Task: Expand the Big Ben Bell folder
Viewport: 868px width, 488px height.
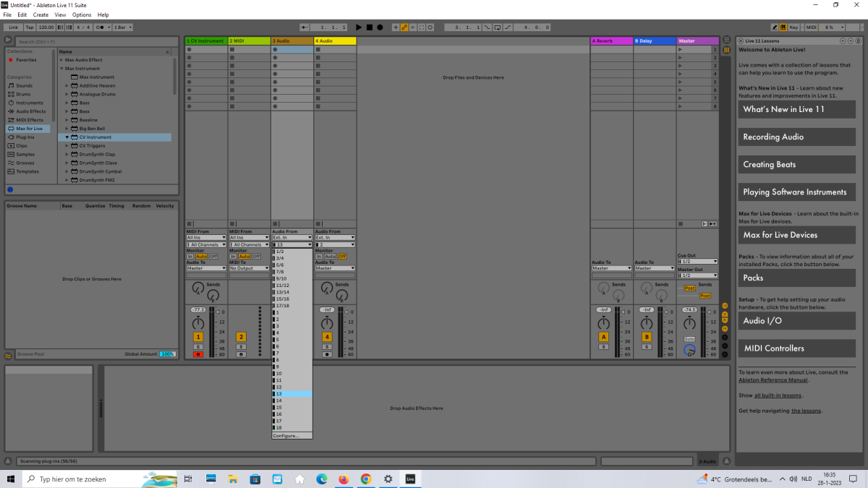Action: pos(67,129)
